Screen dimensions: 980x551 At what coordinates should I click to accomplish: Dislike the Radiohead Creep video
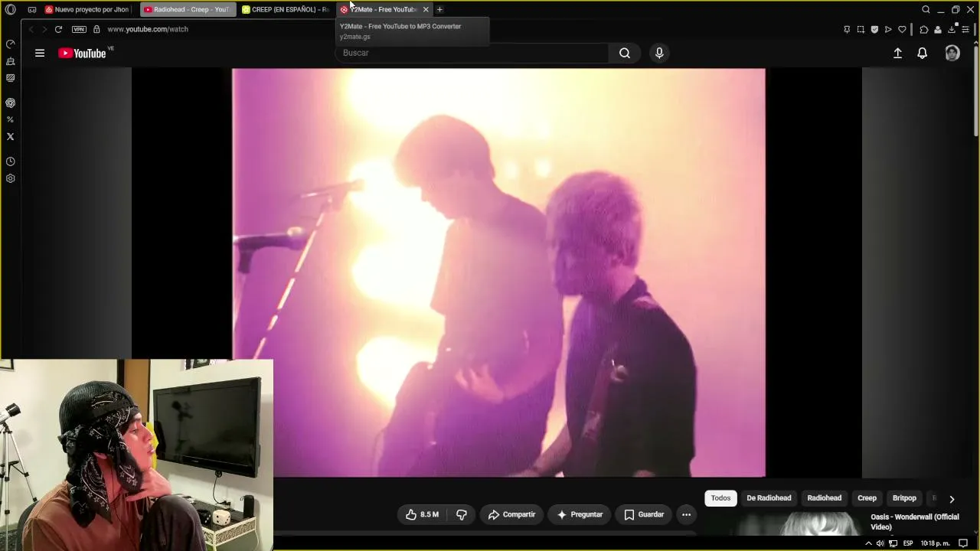[x=461, y=514]
